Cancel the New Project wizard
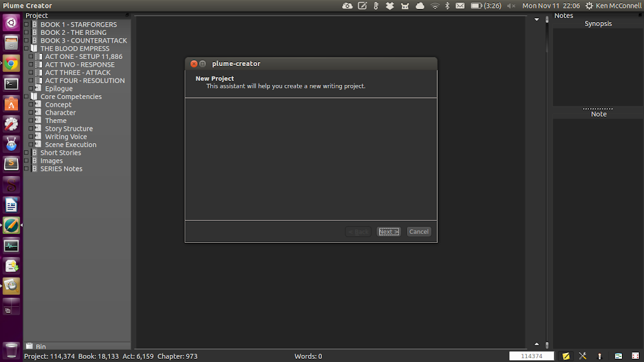The image size is (644, 362). 419,231
